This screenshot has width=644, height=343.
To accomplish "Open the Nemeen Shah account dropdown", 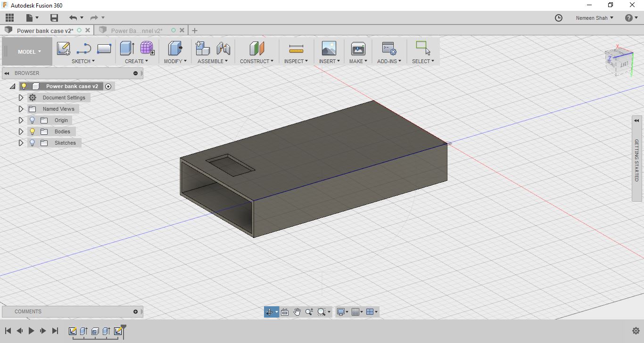I will [594, 18].
